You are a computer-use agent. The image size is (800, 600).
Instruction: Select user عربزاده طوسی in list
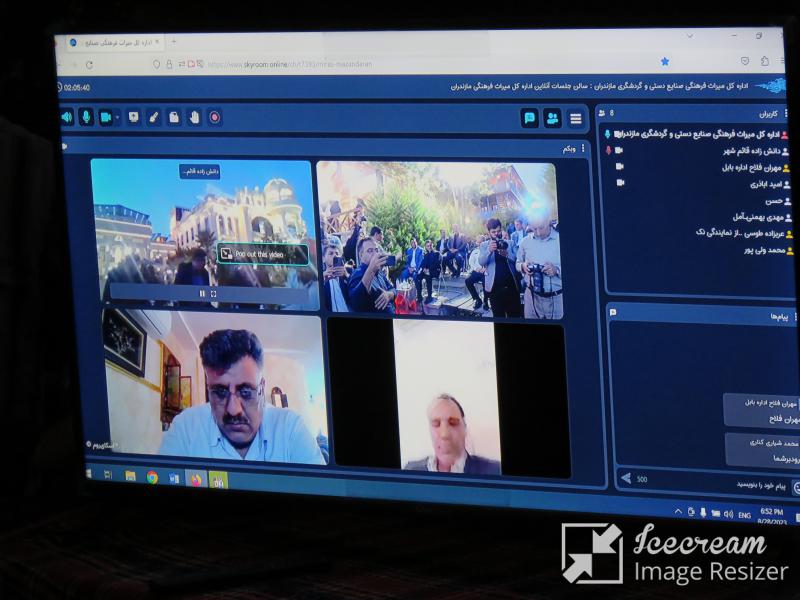pyautogui.click(x=744, y=233)
